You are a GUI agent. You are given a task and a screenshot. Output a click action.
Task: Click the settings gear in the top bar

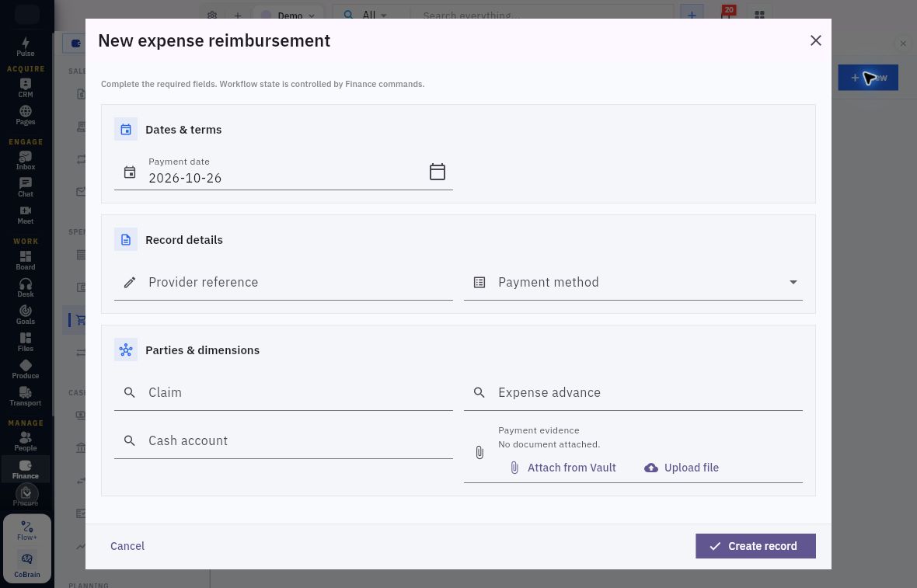(x=212, y=16)
